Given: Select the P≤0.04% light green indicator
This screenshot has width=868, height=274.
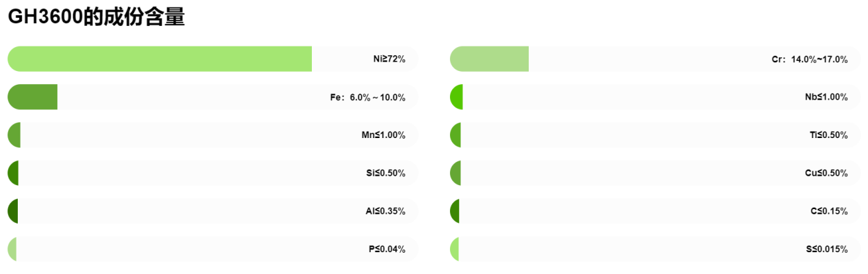Looking at the screenshot, I should (x=12, y=249).
